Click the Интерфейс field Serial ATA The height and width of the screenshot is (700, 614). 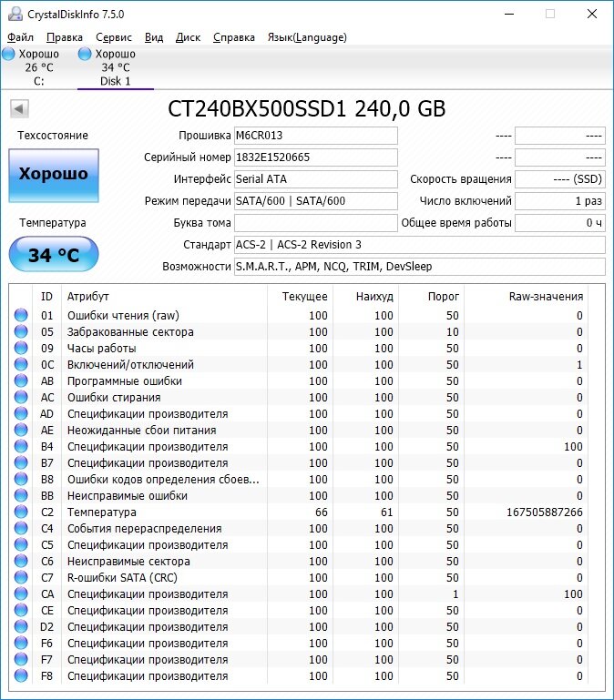[316, 179]
